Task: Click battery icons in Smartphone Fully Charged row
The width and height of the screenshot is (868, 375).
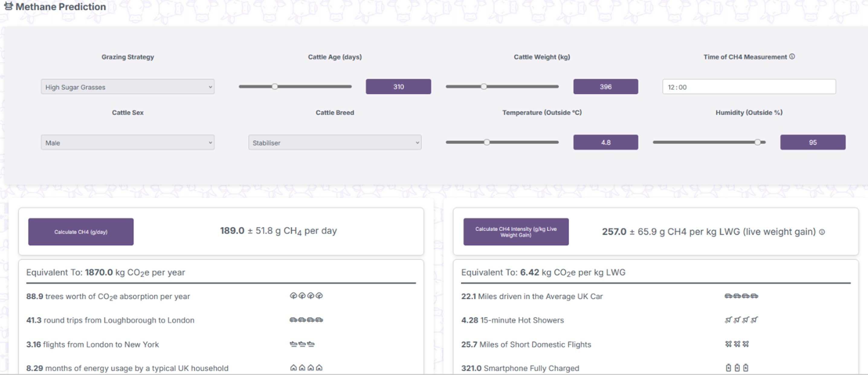Action: point(737,367)
